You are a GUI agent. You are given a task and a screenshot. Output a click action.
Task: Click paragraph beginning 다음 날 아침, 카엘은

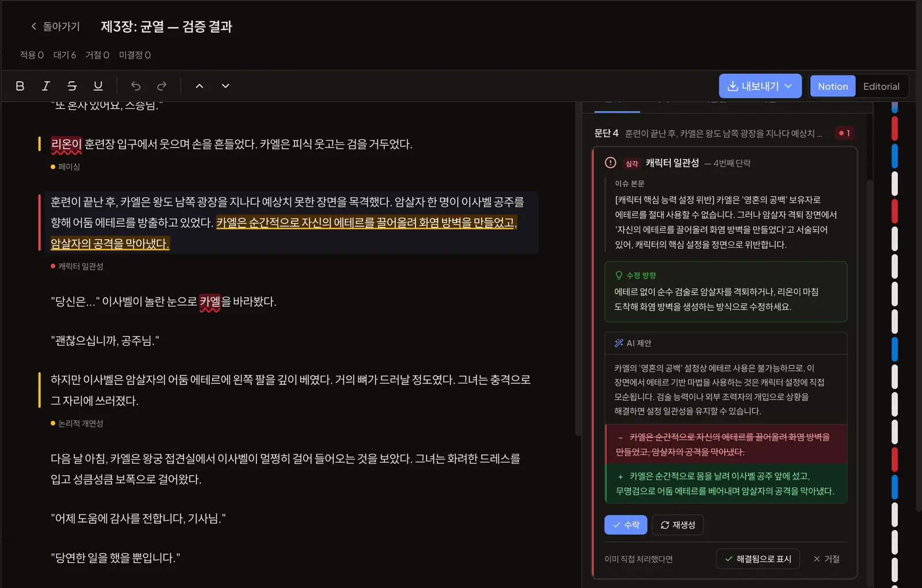tap(286, 469)
